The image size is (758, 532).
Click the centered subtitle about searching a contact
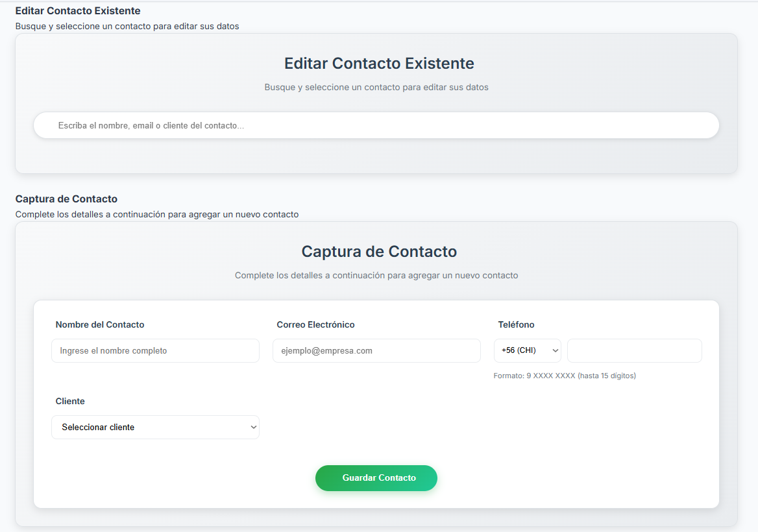(x=376, y=88)
